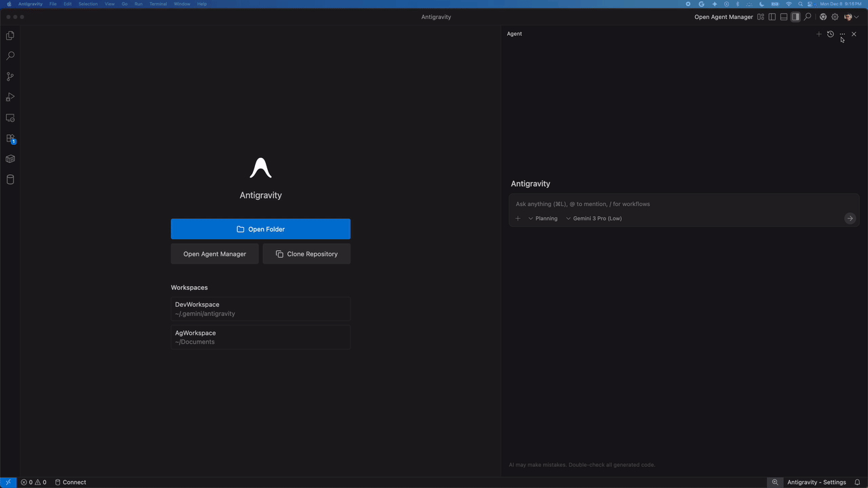Open the database icon in activity bar
868x488 pixels.
coord(10,180)
